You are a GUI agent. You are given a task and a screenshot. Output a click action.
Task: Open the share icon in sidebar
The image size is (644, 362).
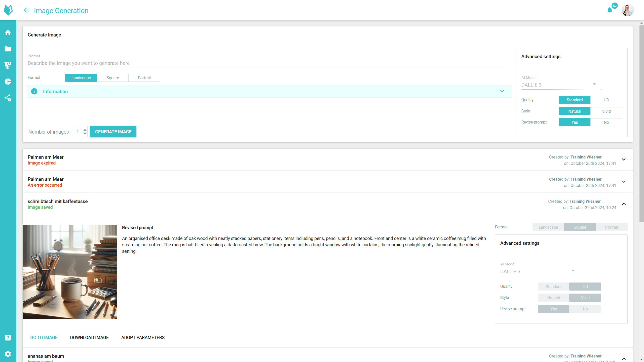(8, 98)
